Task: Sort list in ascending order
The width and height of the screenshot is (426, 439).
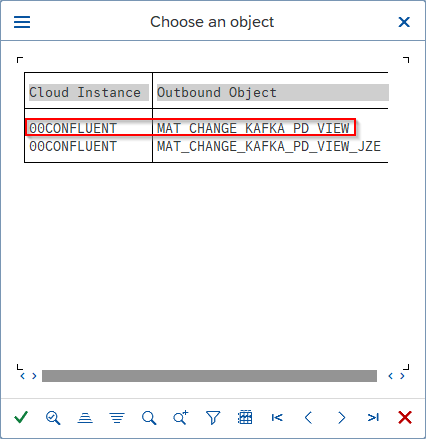Action: tap(85, 418)
